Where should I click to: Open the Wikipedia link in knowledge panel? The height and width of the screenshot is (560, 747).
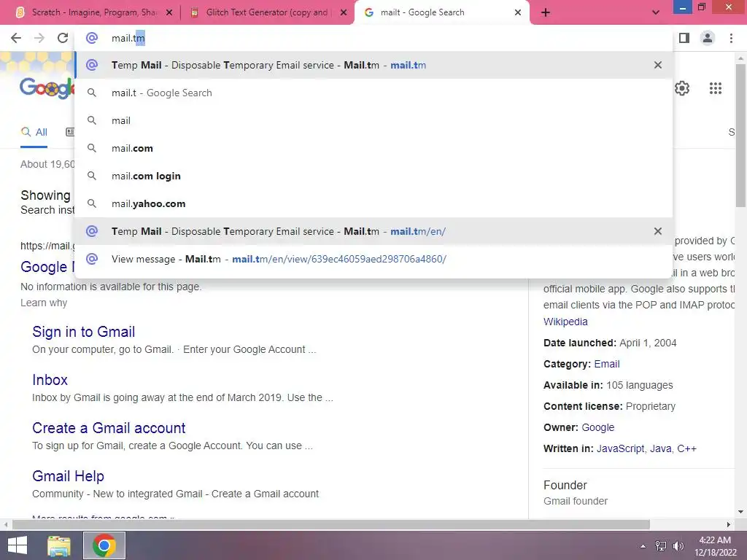pyautogui.click(x=565, y=322)
